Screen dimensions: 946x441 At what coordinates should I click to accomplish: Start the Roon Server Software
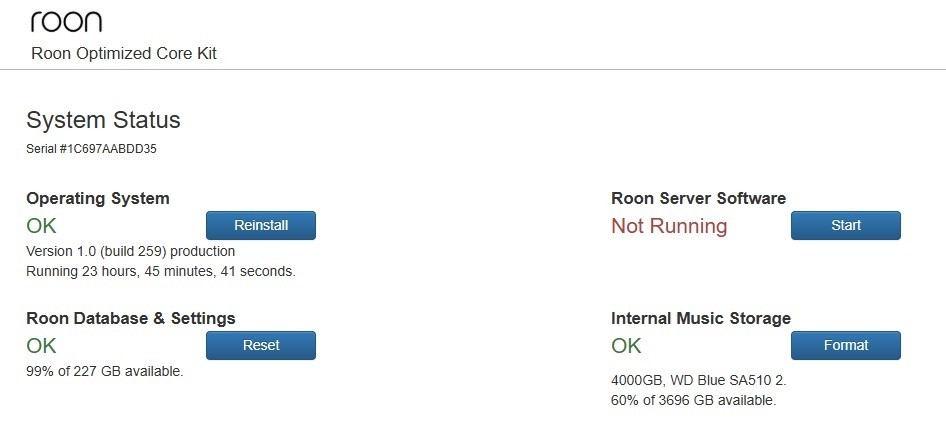[846, 226]
